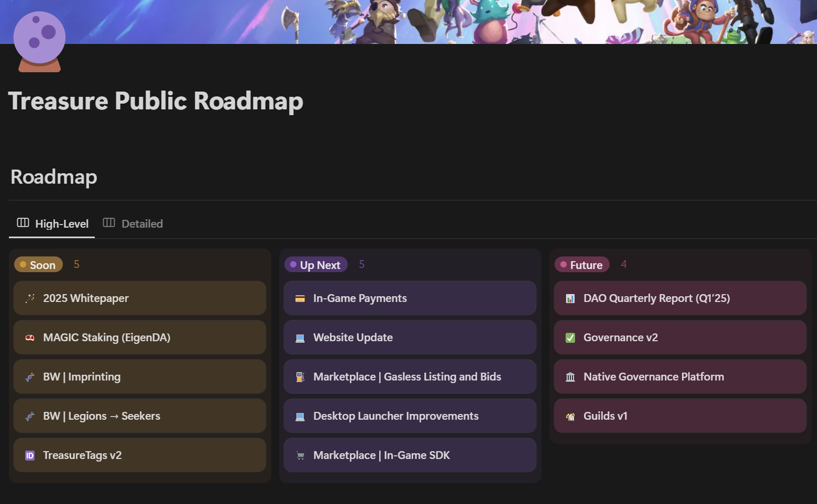
Task: Click the Treasure Public Roadmap page title
Action: point(156,101)
